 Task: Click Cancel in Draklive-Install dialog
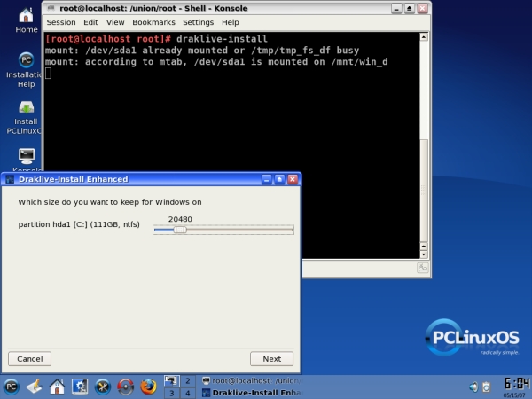click(x=30, y=359)
